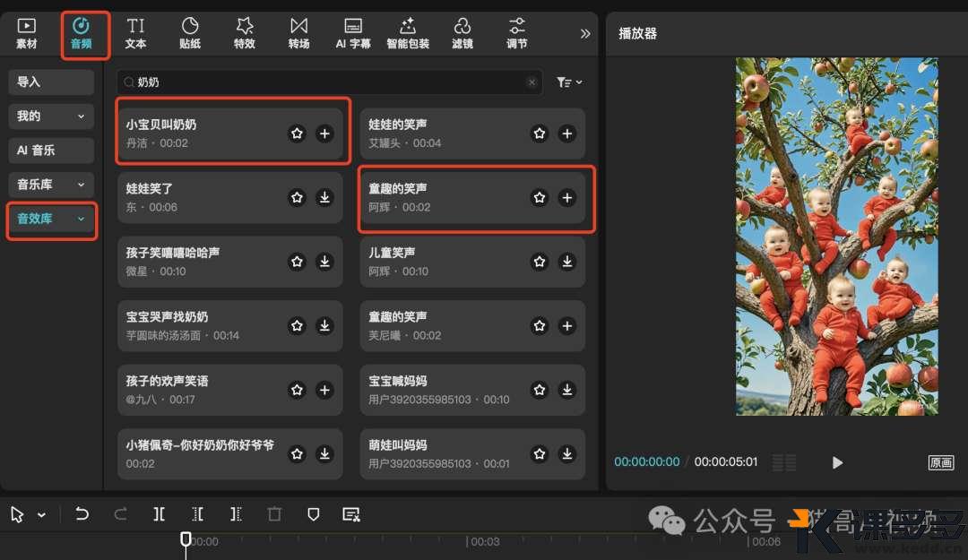Play the video in the player
The image size is (968, 560).
click(x=837, y=462)
